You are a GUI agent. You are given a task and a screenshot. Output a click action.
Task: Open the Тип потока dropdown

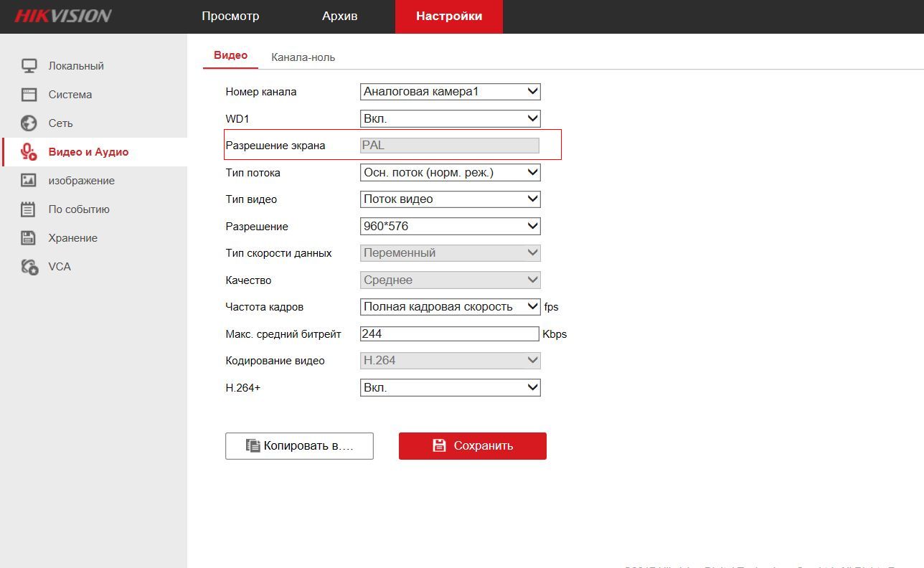tap(450, 172)
